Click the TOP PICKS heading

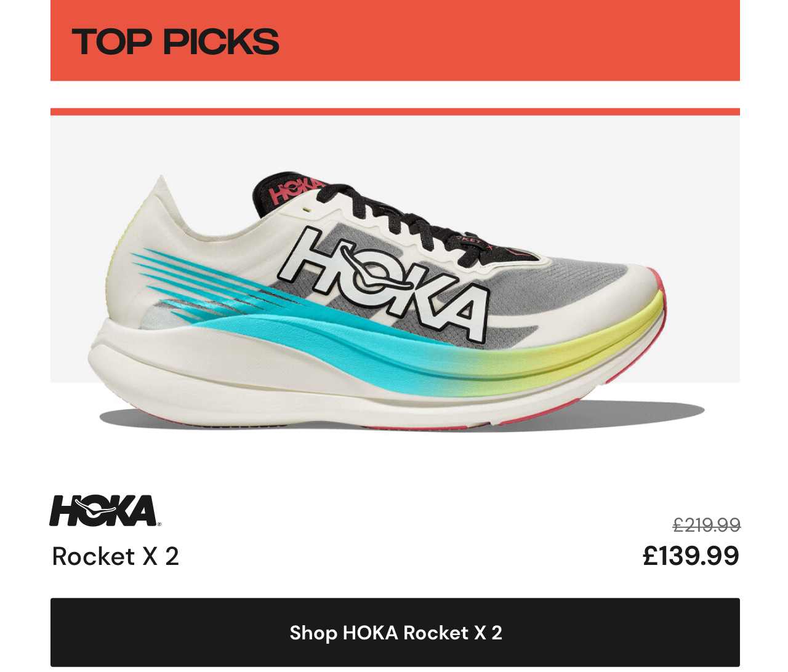[x=175, y=42]
